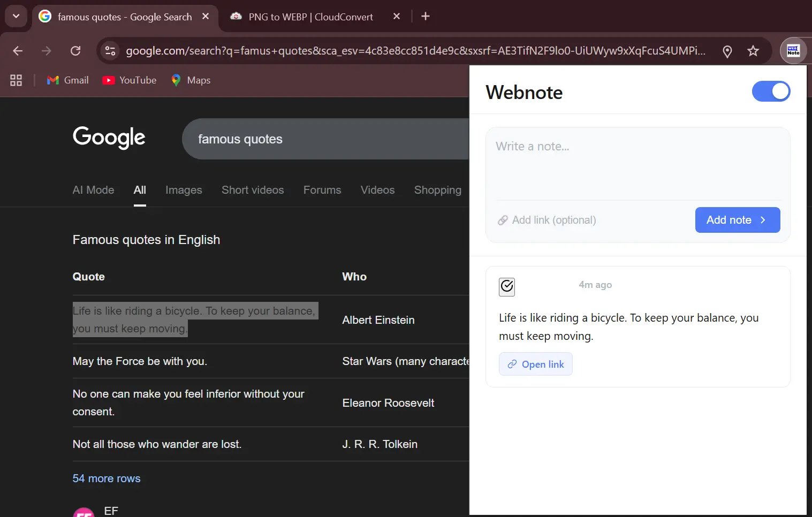Expand the 54 more rows link
The width and height of the screenshot is (812, 517).
click(106, 478)
